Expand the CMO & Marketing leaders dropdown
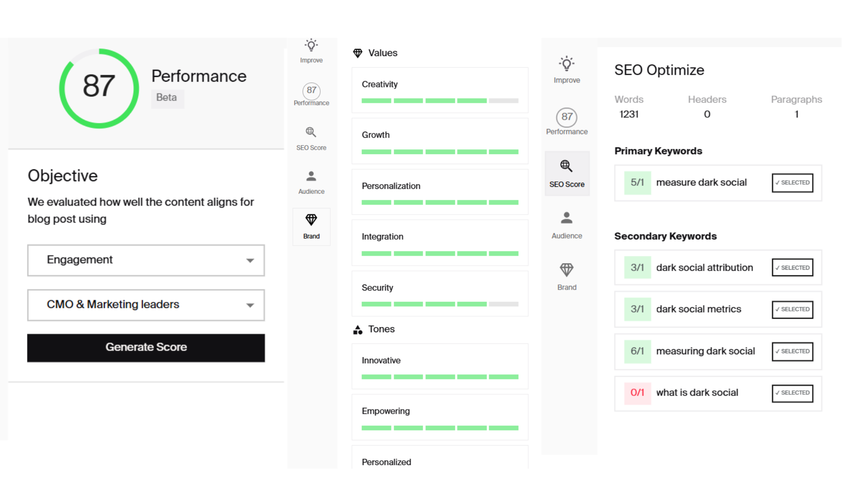The height and width of the screenshot is (502, 868). (146, 305)
